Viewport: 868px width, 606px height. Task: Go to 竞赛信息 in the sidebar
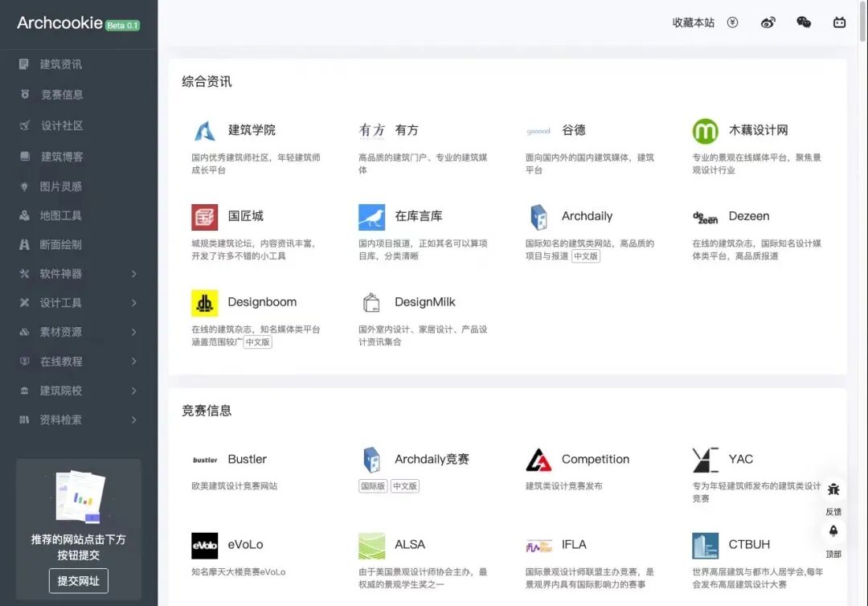pos(62,95)
